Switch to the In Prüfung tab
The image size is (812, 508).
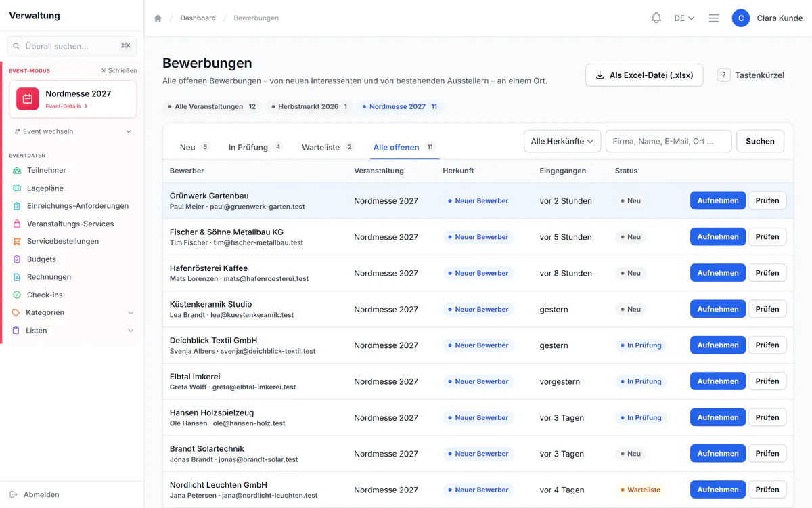coord(255,147)
